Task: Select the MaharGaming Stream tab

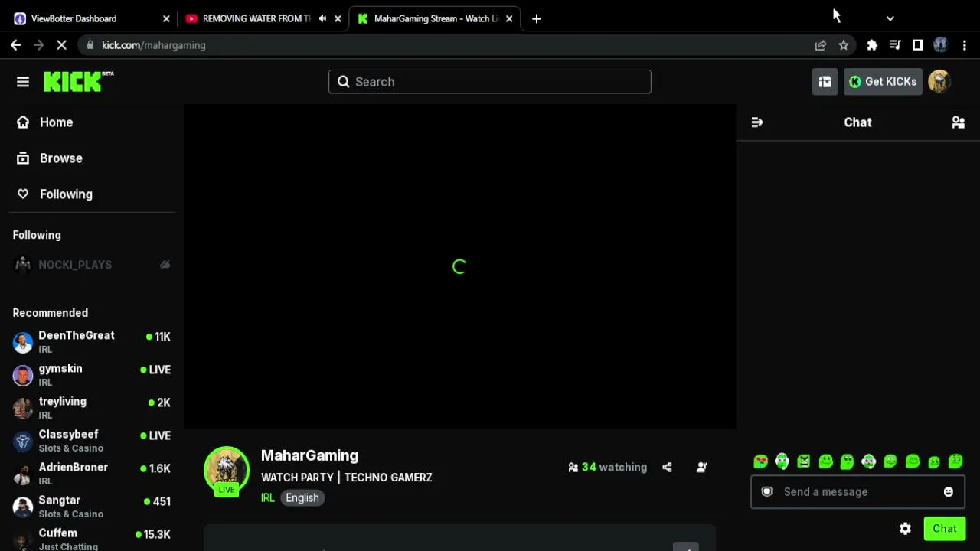Action: click(435, 18)
